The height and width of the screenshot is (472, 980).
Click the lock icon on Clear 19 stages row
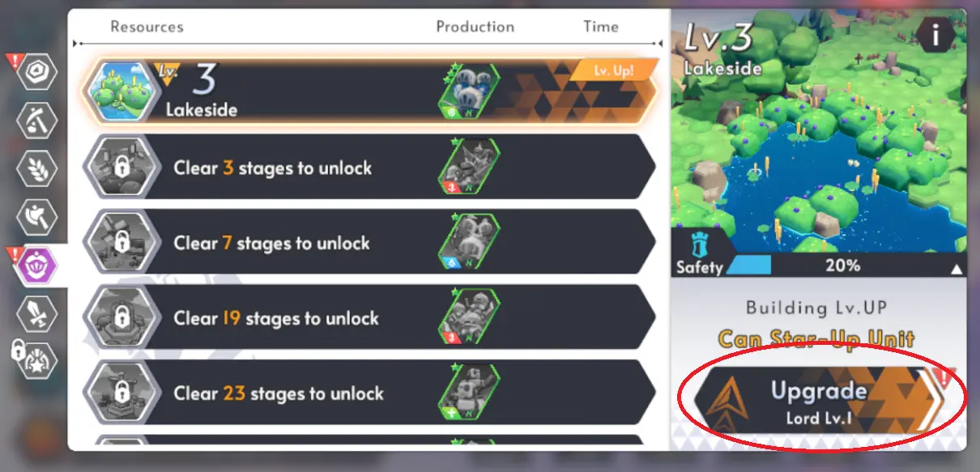tap(121, 318)
